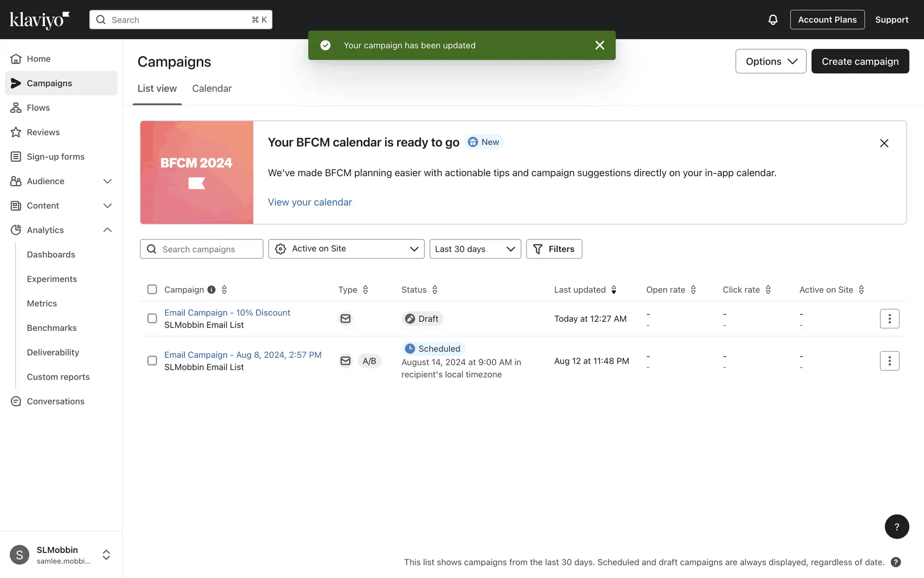Close the BFCM calendar banner
The image size is (924, 578).
pos(884,143)
